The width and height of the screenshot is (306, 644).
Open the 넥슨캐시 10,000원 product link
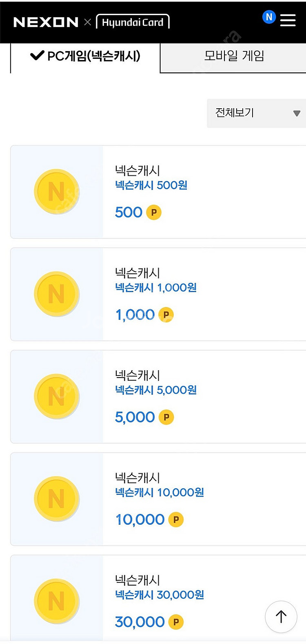[160, 492]
